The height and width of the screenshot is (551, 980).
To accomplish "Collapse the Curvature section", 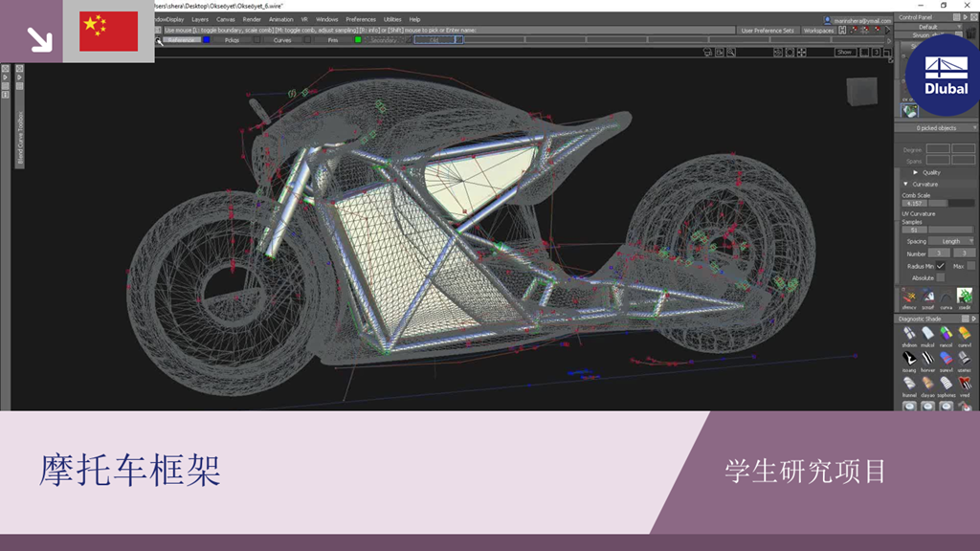I will point(905,185).
